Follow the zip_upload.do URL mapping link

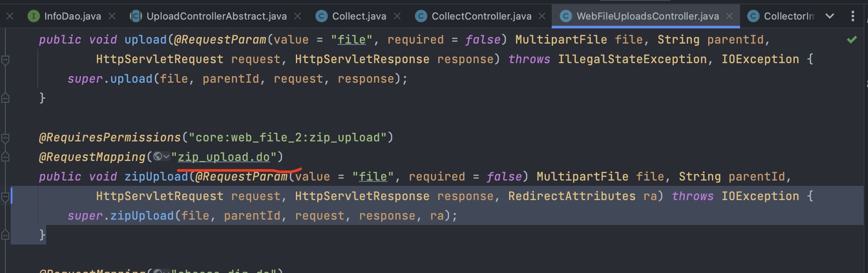[x=223, y=157]
